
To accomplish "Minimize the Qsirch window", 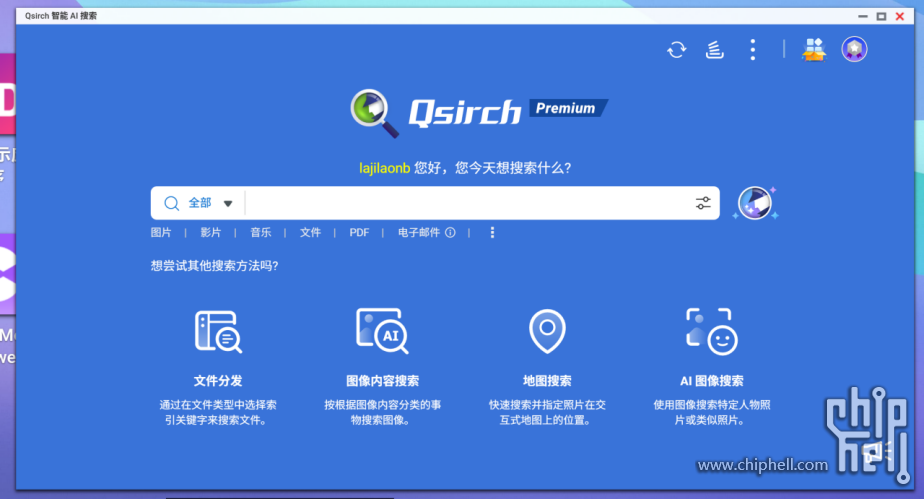I will click(x=863, y=17).
